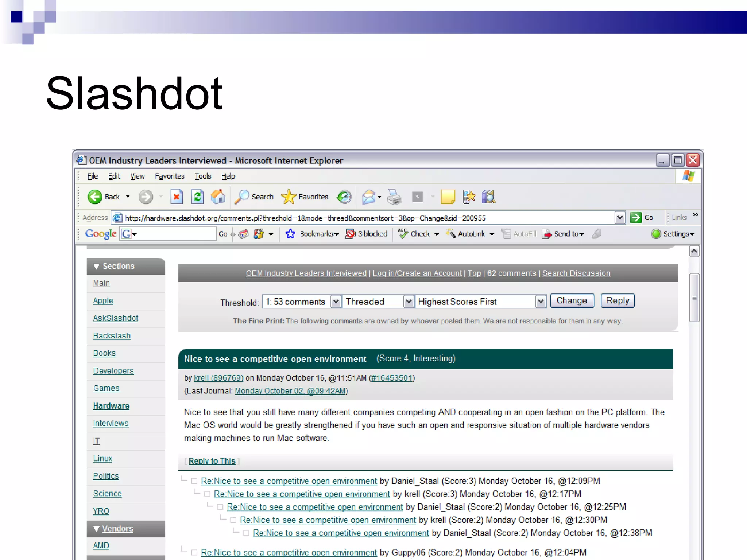
Task: Click the Mail envelope icon
Action: pyautogui.click(x=369, y=197)
